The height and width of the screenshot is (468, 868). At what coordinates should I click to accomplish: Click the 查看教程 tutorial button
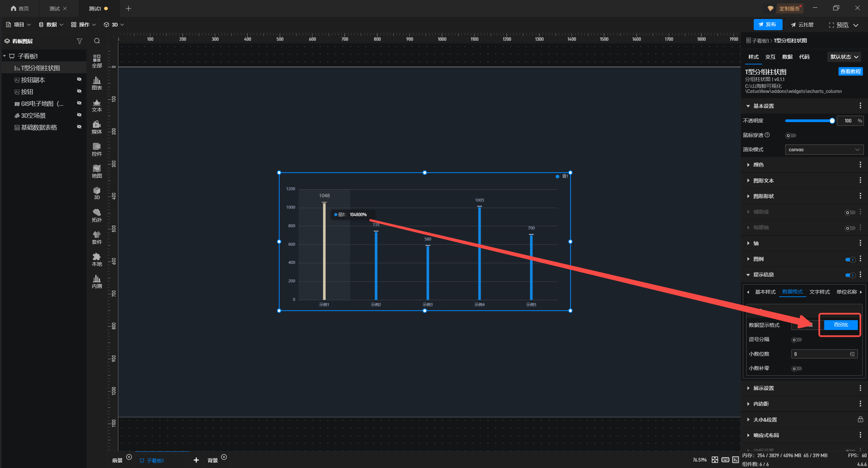pyautogui.click(x=850, y=71)
